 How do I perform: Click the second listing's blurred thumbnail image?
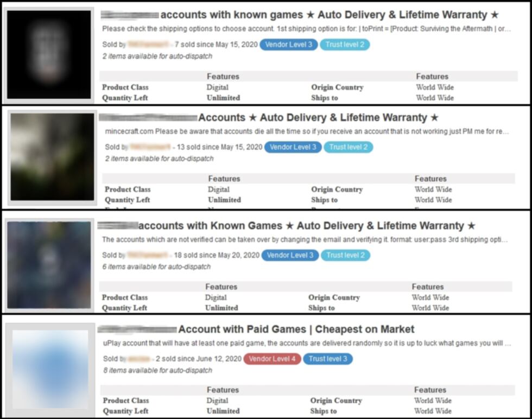tap(49, 157)
